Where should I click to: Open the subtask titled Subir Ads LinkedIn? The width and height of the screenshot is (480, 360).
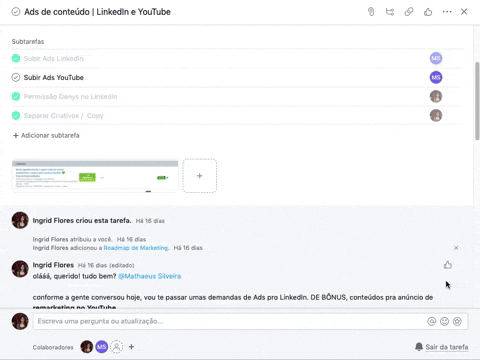point(54,58)
